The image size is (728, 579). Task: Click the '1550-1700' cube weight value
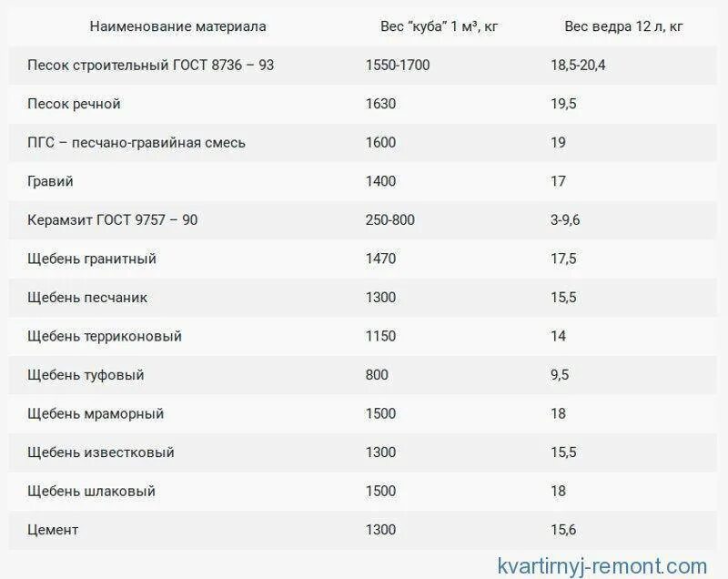click(x=398, y=65)
